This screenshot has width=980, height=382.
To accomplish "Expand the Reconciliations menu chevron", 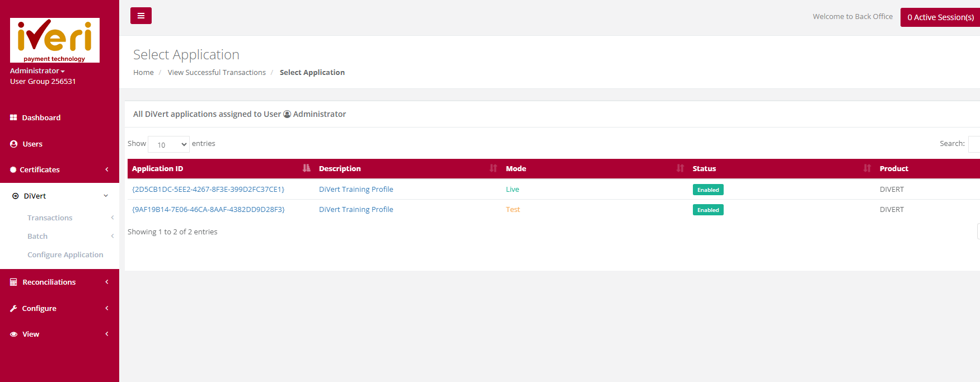I will (x=107, y=282).
